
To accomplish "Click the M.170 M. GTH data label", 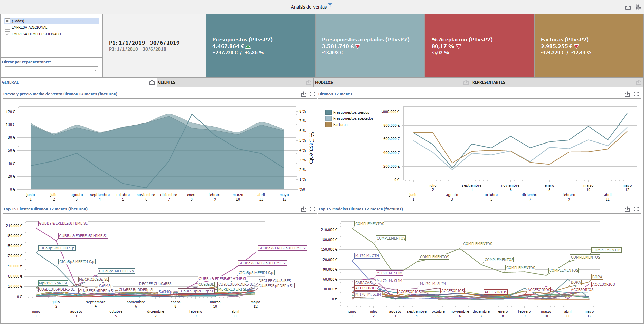I will pyautogui.click(x=367, y=256).
